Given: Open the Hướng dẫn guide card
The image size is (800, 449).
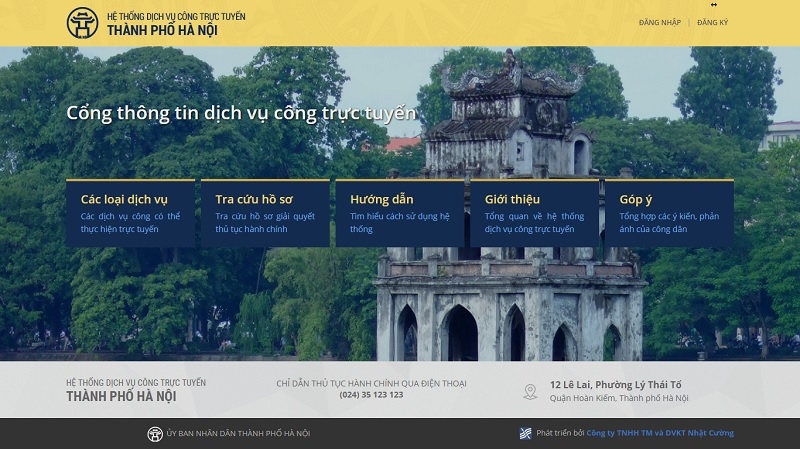Looking at the screenshot, I should 400,213.
